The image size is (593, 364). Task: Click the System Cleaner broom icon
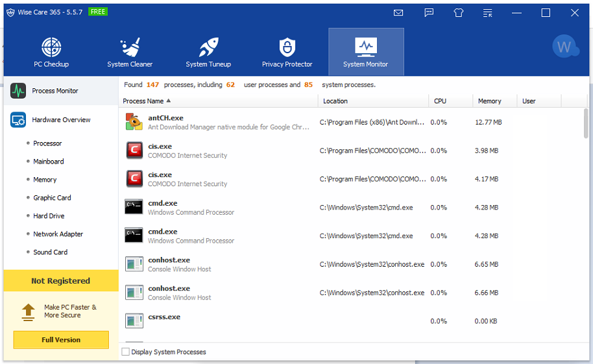pos(130,47)
